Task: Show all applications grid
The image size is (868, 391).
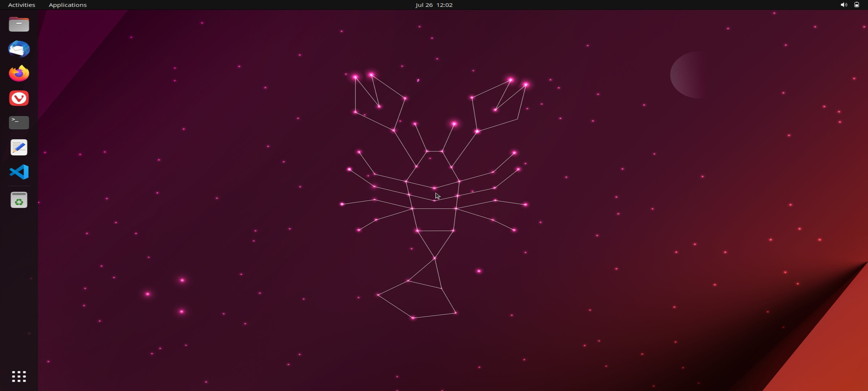Action: pos(19,377)
